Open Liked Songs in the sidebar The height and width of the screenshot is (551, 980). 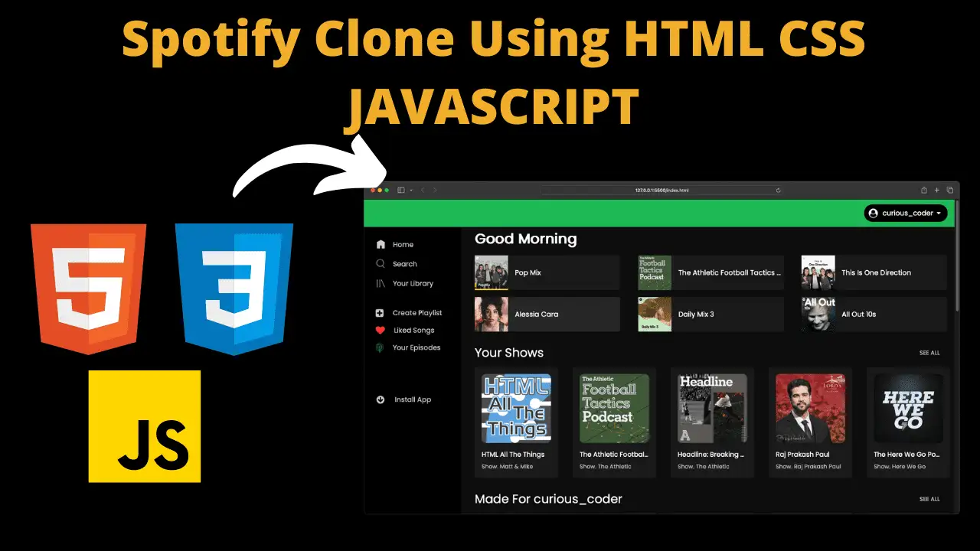point(413,331)
